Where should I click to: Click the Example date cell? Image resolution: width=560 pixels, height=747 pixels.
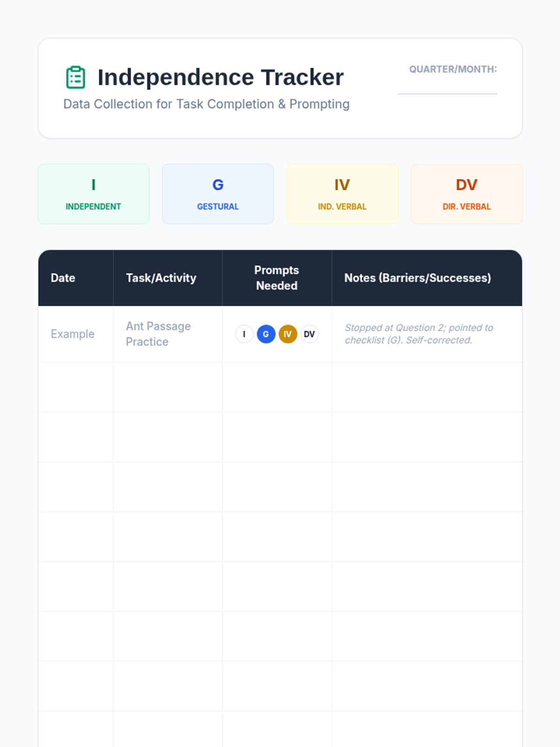click(73, 334)
